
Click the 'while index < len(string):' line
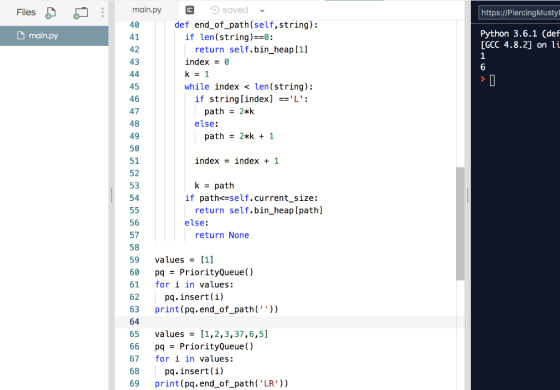tap(249, 87)
